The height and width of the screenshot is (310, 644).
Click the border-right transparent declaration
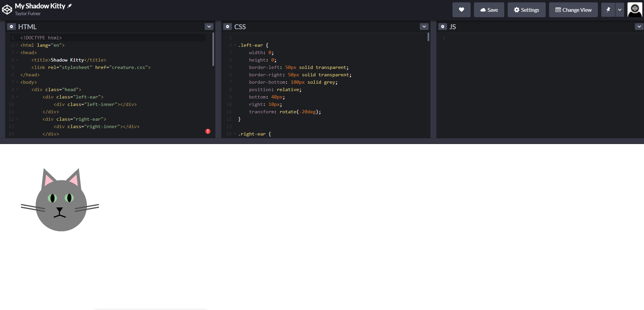(300, 75)
